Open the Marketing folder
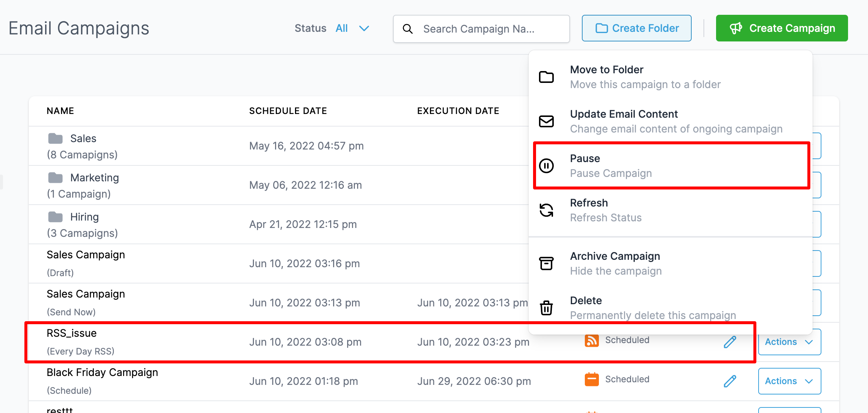The width and height of the screenshot is (868, 413). (x=94, y=178)
